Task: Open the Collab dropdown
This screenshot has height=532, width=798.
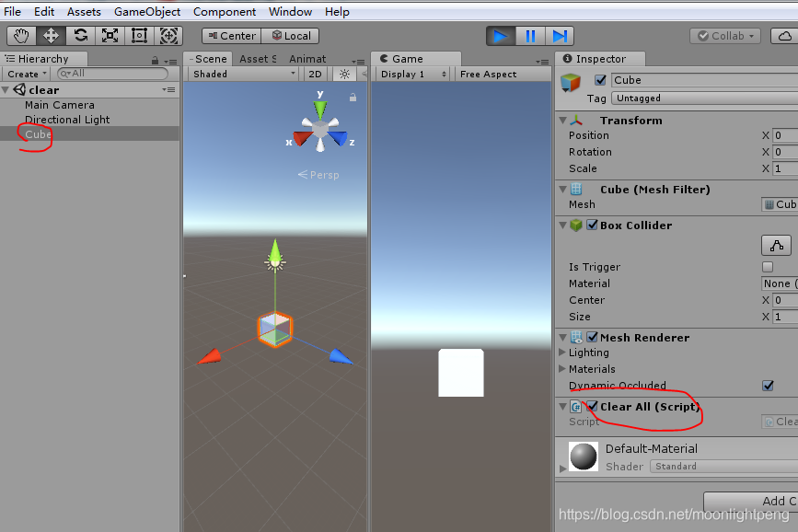Action: coord(725,36)
